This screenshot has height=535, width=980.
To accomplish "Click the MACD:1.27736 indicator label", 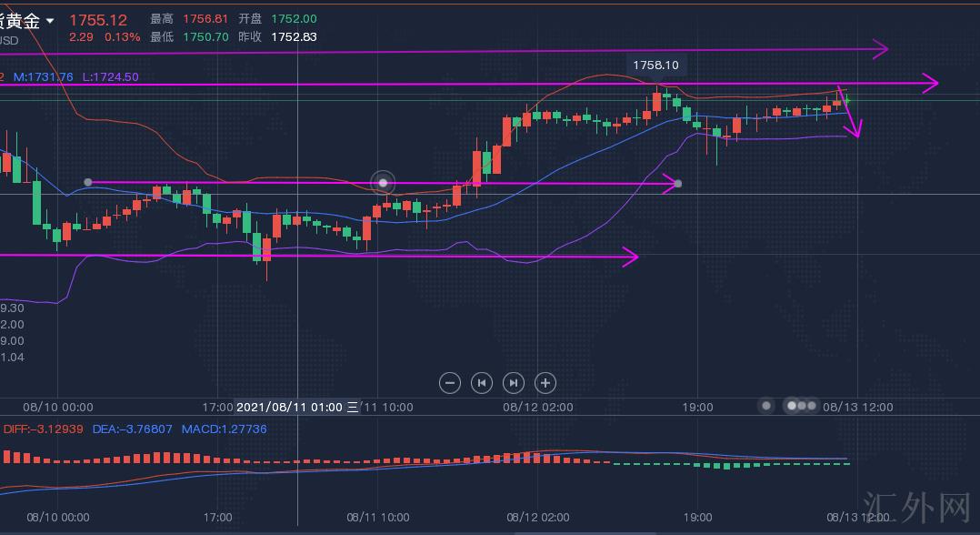I will pyautogui.click(x=224, y=429).
